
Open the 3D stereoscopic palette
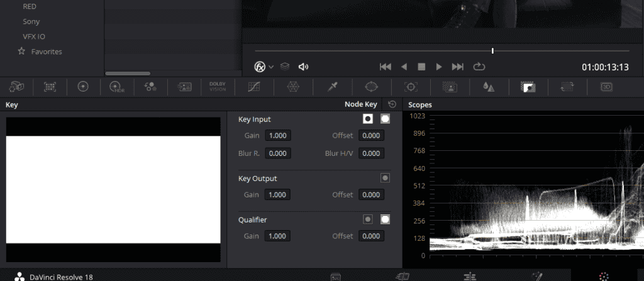tap(607, 87)
